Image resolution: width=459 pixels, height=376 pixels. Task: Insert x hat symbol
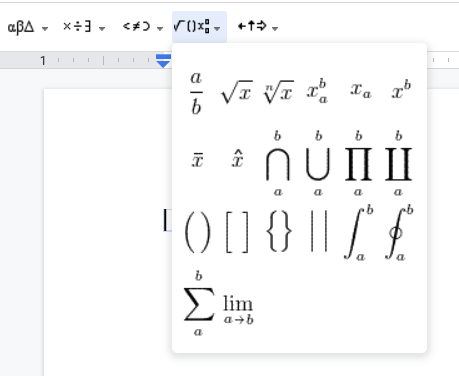237,159
